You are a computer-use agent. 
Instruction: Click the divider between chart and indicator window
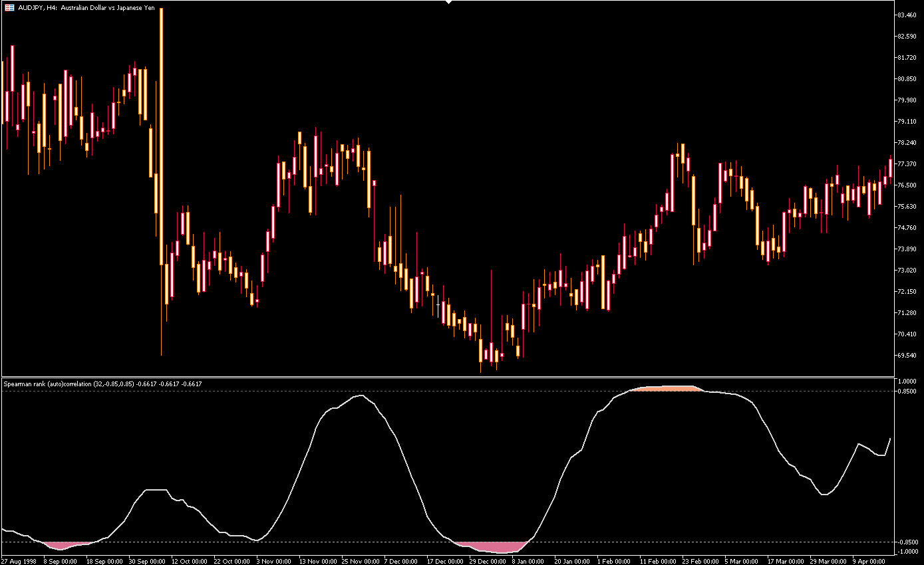(x=446, y=377)
